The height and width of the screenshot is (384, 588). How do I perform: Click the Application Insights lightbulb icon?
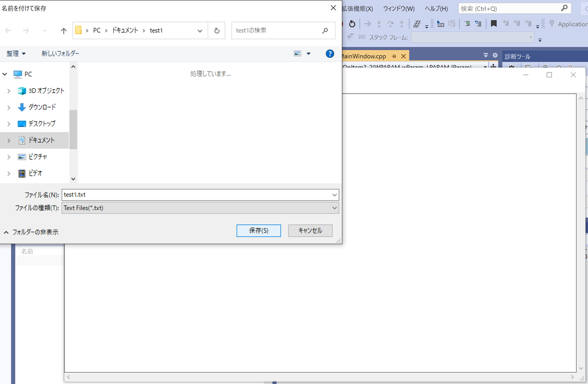pyautogui.click(x=552, y=24)
